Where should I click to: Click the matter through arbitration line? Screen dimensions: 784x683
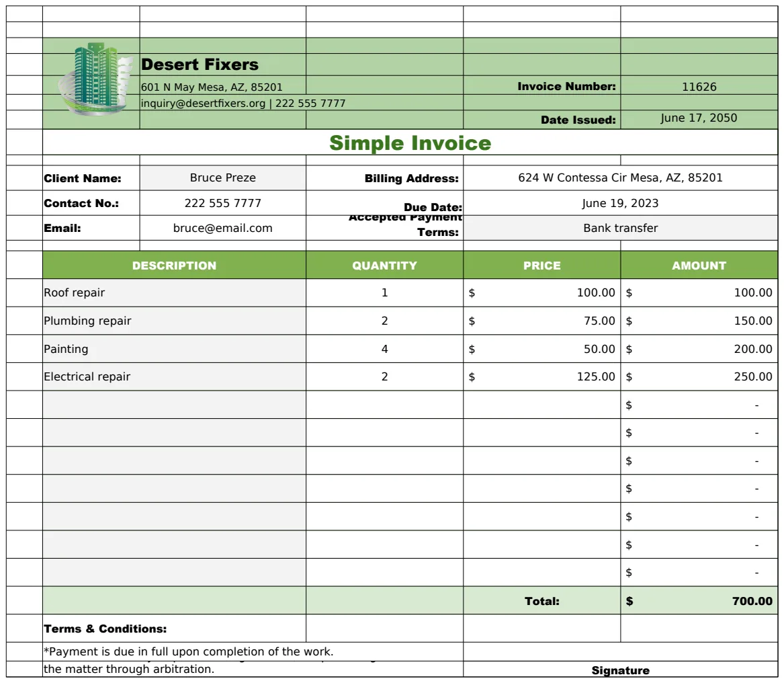pyautogui.click(x=129, y=670)
